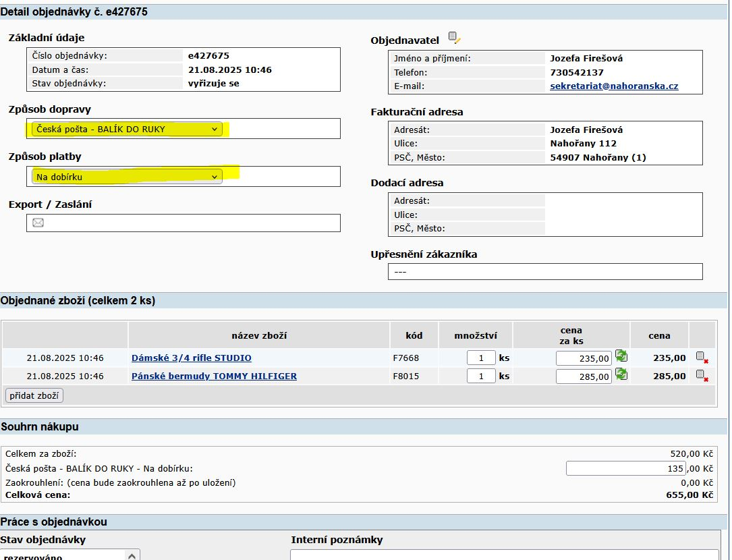
Task: Open the Pánské bermudy TOMMY HILFIGER product link
Action: [214, 376]
